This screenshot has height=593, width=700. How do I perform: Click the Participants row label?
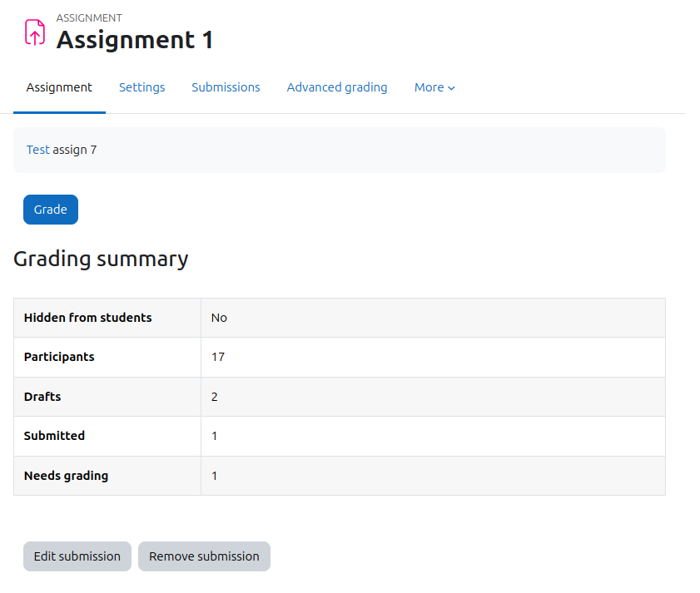tap(59, 357)
